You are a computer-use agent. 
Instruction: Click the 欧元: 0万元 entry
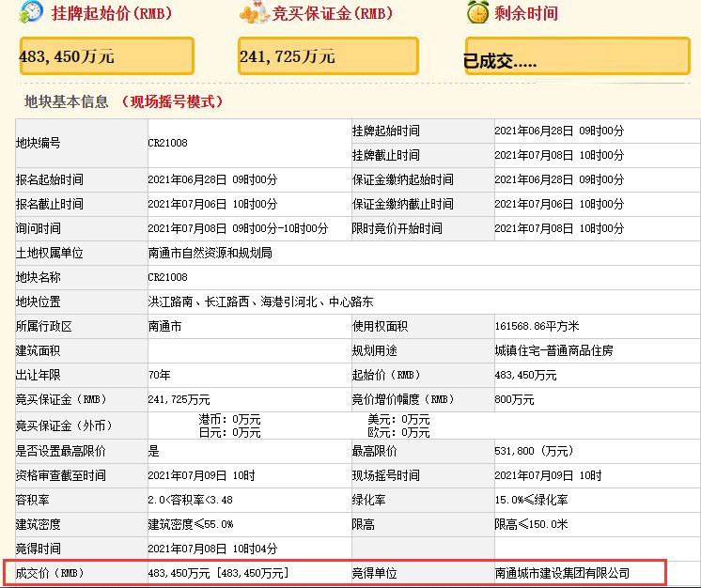pos(398,432)
